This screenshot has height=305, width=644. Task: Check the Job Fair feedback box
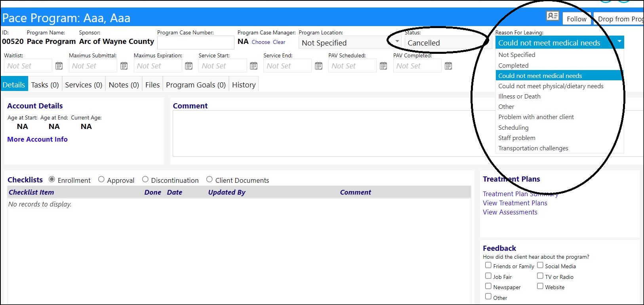pos(488,276)
